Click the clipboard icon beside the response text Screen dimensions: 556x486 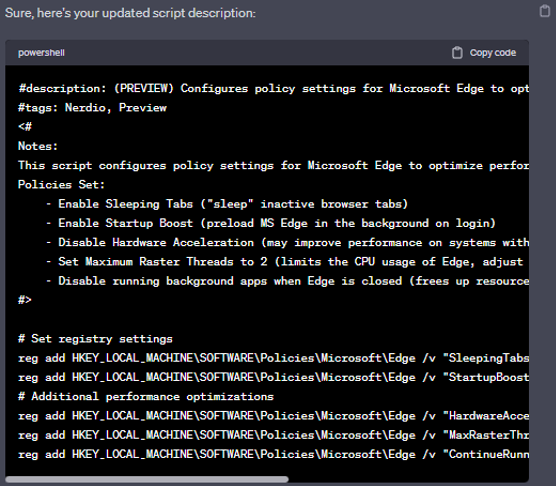pos(545,11)
